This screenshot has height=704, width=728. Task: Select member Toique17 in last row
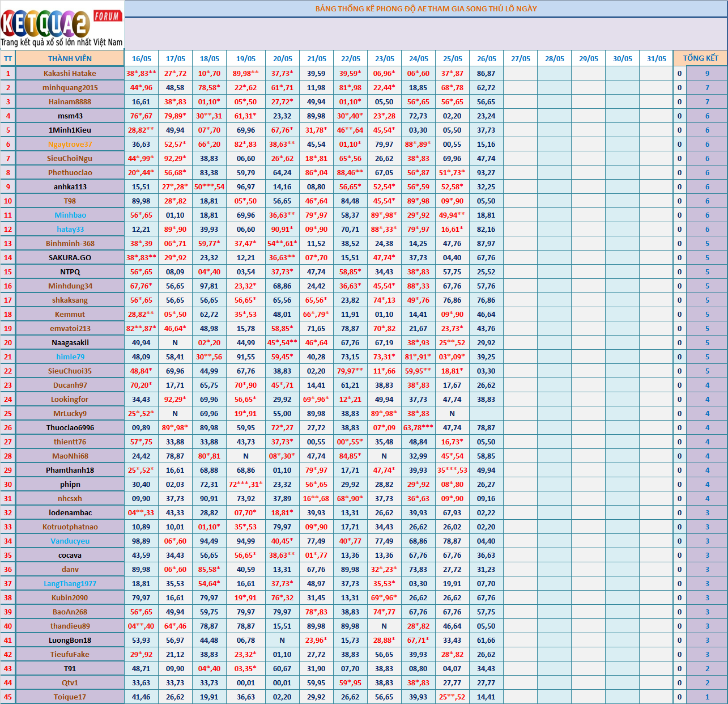(x=70, y=697)
